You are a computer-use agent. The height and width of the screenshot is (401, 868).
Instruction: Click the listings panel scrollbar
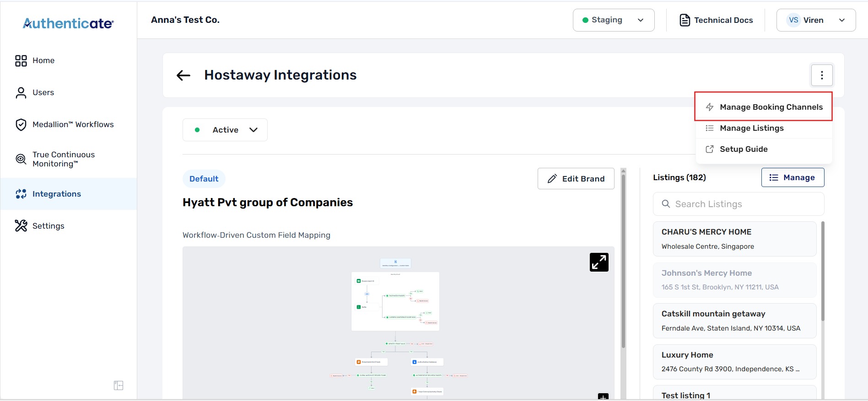823,271
